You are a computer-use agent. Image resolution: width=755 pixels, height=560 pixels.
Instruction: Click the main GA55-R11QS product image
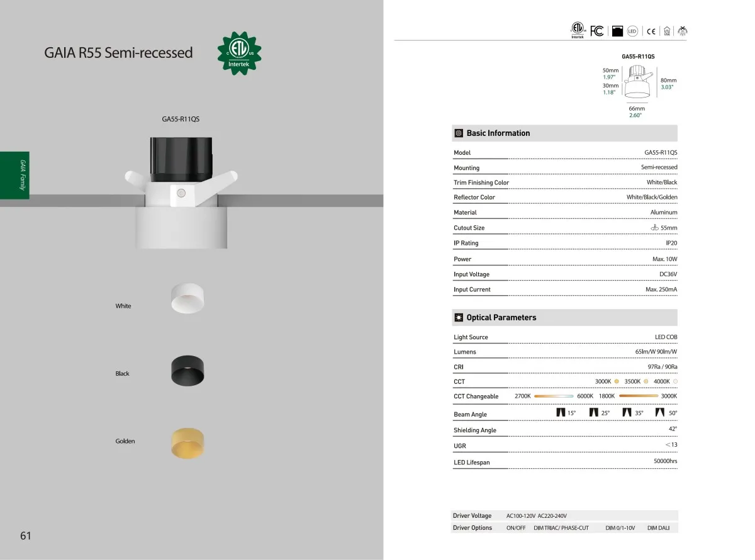pyautogui.click(x=181, y=194)
